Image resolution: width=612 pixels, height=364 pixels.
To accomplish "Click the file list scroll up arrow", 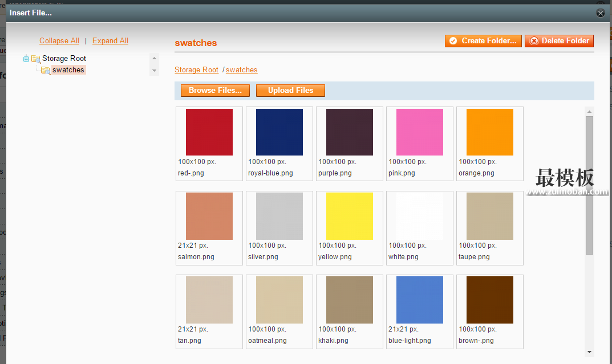I will pyautogui.click(x=589, y=112).
